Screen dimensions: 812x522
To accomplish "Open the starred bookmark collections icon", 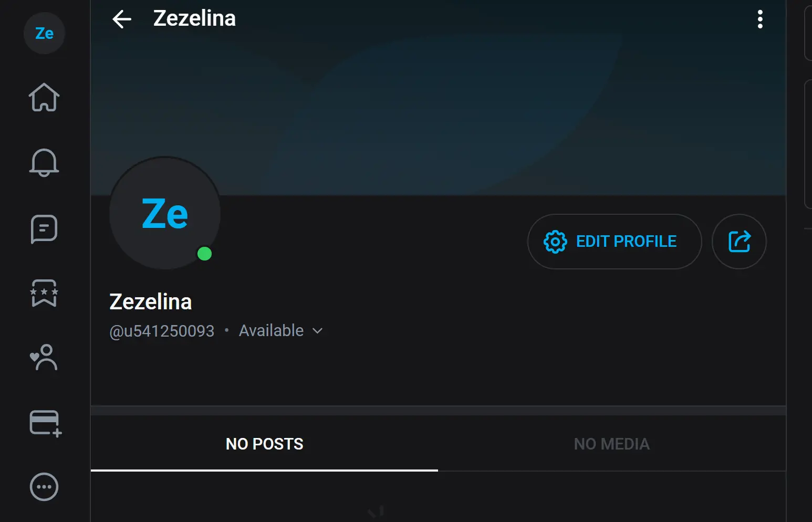I will (44, 293).
